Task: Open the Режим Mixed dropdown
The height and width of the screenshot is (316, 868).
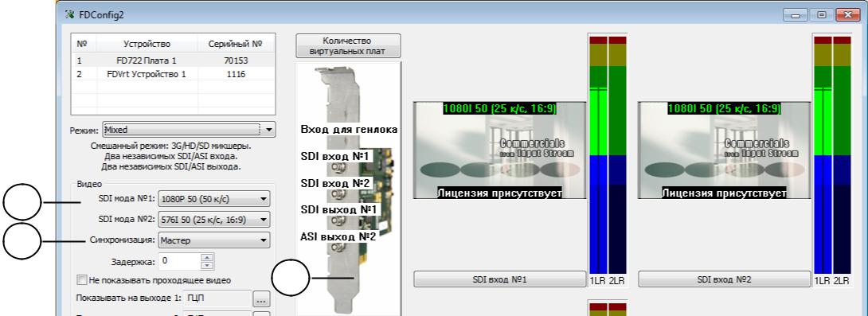Action: point(188,130)
